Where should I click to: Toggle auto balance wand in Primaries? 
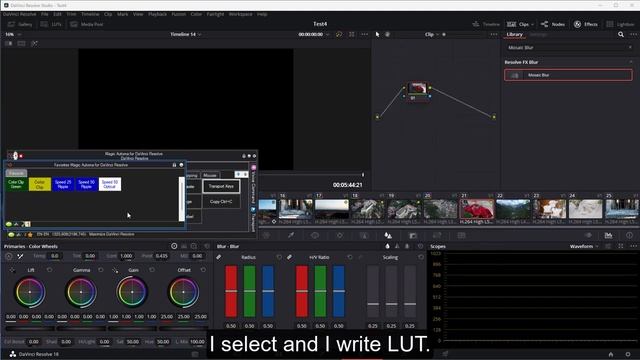20,256
